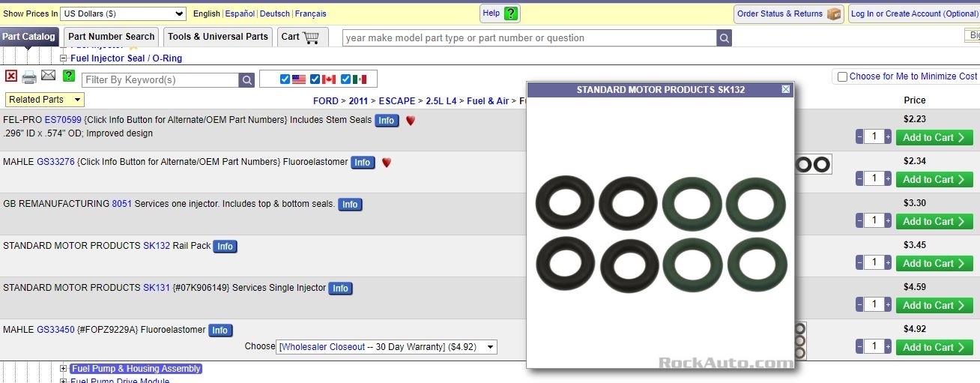Open part number link GS33450
Viewport: 980px width, 383px height.
point(55,330)
